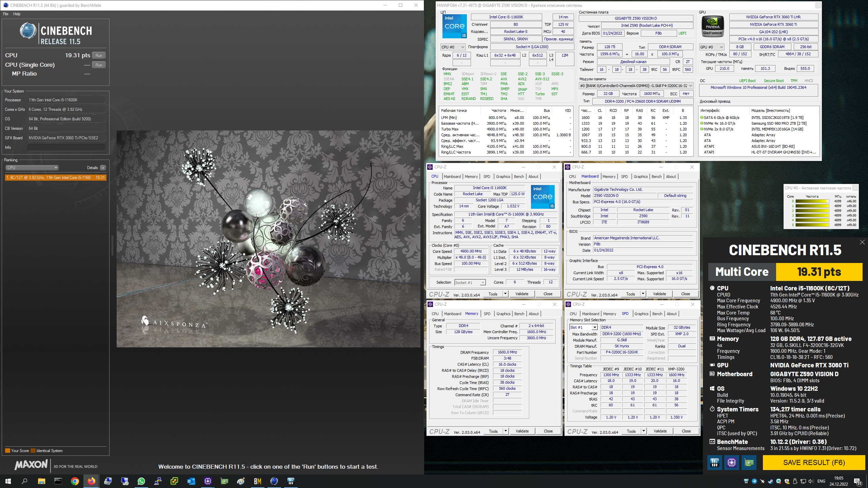
Task: Click core 0 clock bar in active clock window
Action: 812,201
